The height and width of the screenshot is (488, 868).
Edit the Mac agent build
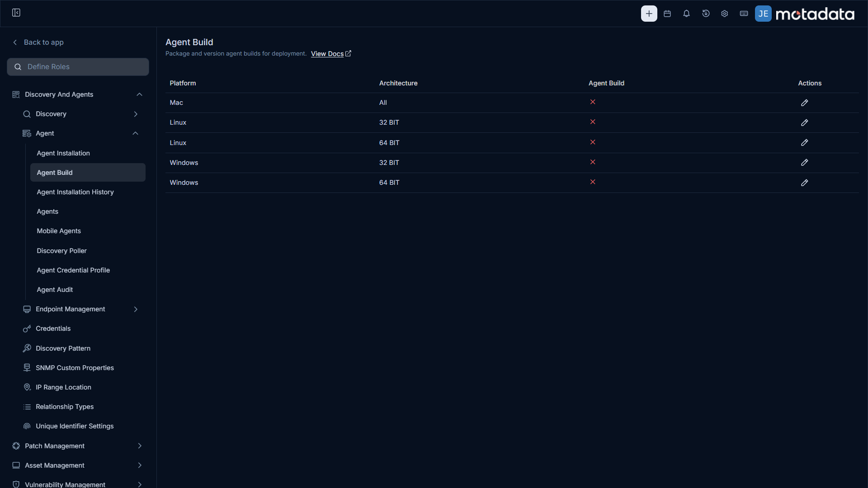(804, 103)
